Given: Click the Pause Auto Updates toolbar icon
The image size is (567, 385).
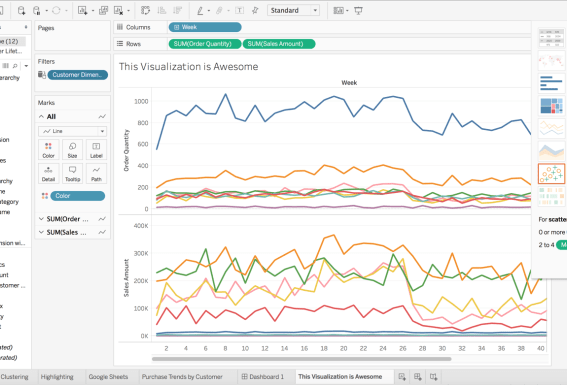Looking at the screenshot, I should point(37,10).
